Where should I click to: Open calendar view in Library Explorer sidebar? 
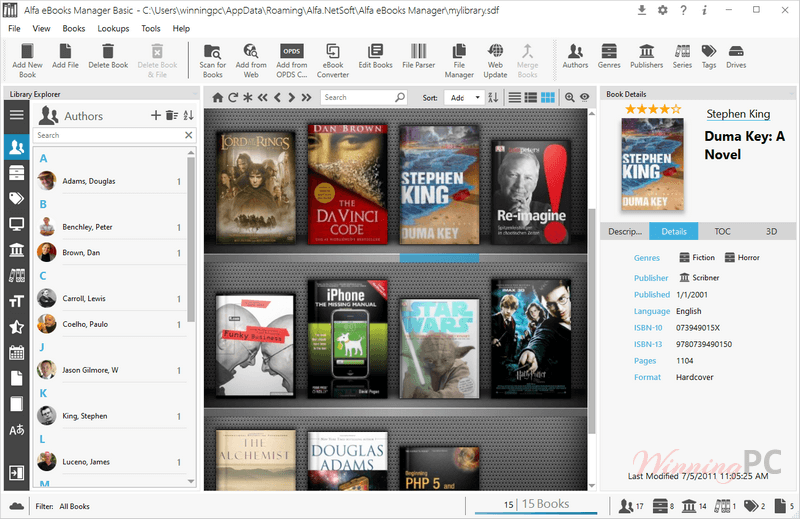point(16,352)
